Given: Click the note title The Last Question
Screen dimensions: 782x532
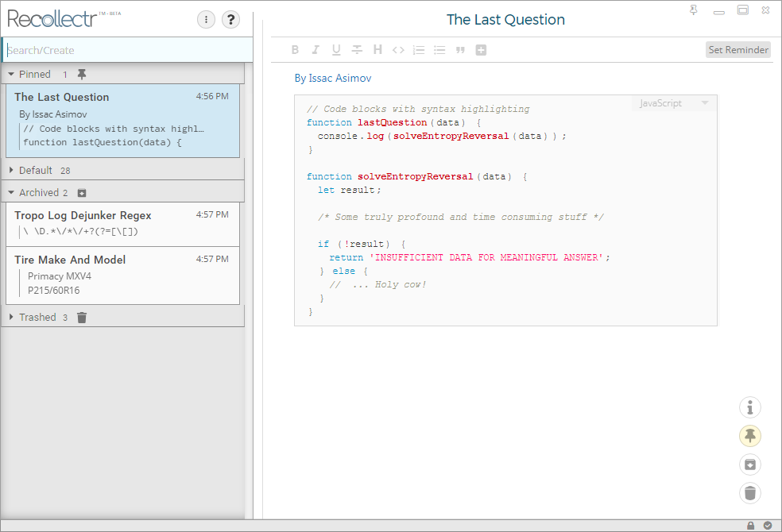Looking at the screenshot, I should [x=505, y=19].
